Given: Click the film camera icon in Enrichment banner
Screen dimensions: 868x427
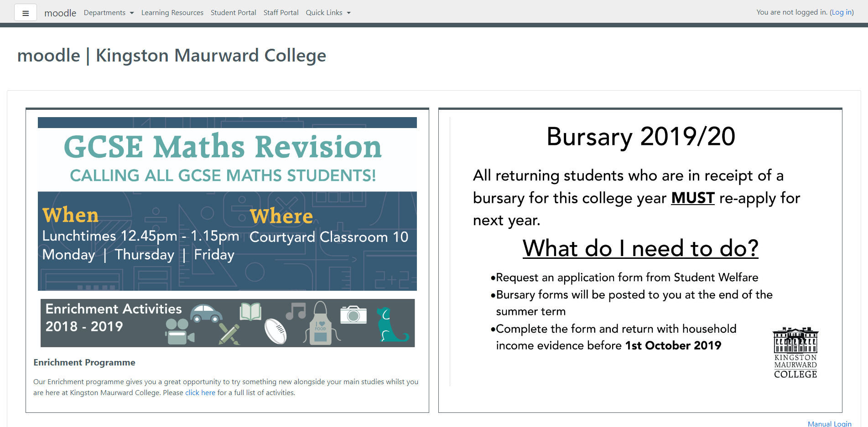Looking at the screenshot, I should pos(179,332).
